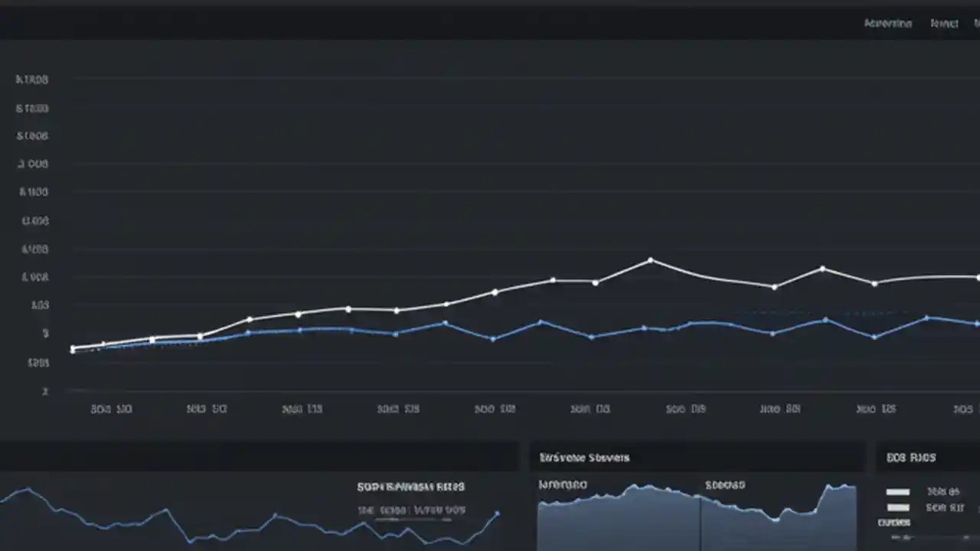980x551 pixels.
Task: Click the right value label in the center chart
Action: pos(724,484)
